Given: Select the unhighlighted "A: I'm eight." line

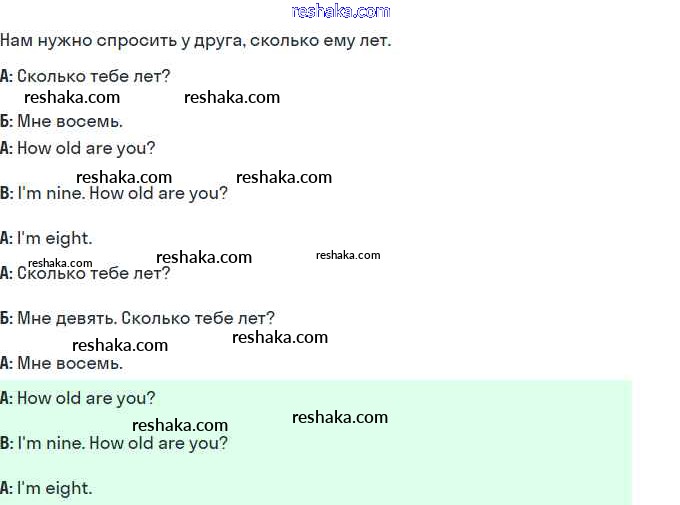Looking at the screenshot, I should [47, 238].
